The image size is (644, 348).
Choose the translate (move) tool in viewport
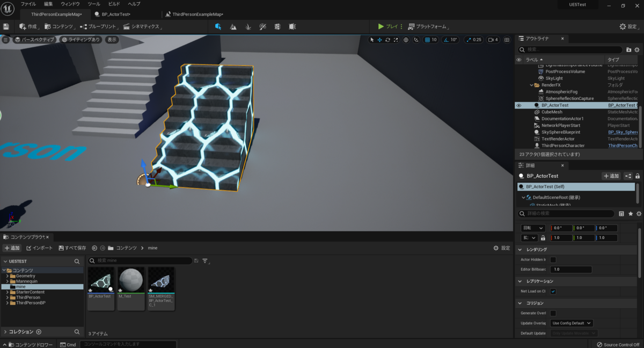379,40
